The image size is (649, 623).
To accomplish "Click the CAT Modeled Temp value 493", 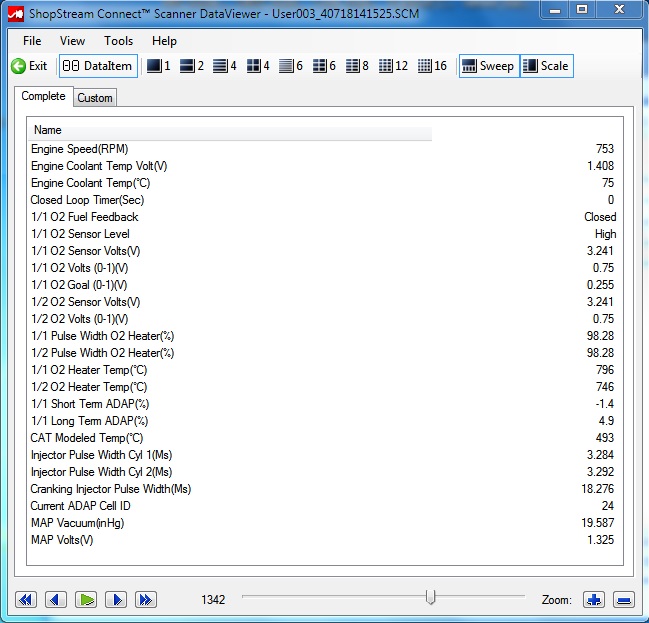I will click(605, 438).
